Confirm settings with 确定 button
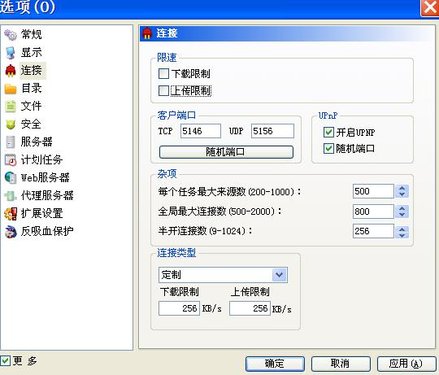This screenshot has width=439, height=375. pyautogui.click(x=275, y=364)
